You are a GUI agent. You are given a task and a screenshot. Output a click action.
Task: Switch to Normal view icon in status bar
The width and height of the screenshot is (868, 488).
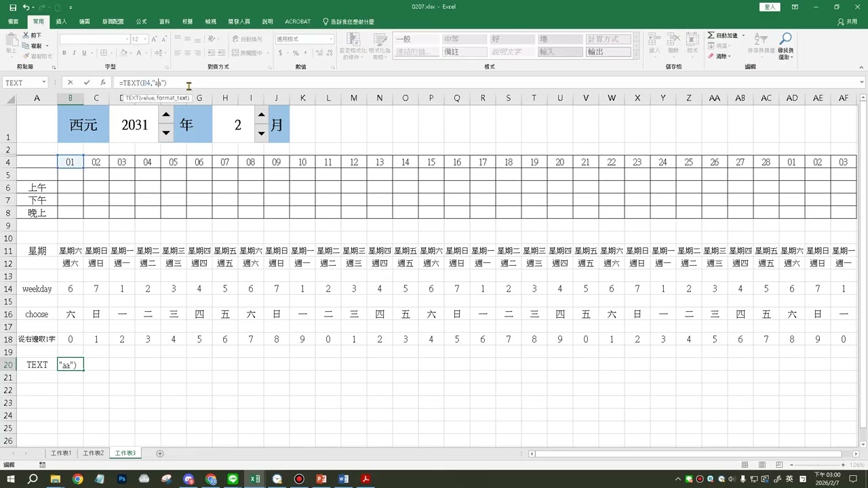click(x=745, y=465)
